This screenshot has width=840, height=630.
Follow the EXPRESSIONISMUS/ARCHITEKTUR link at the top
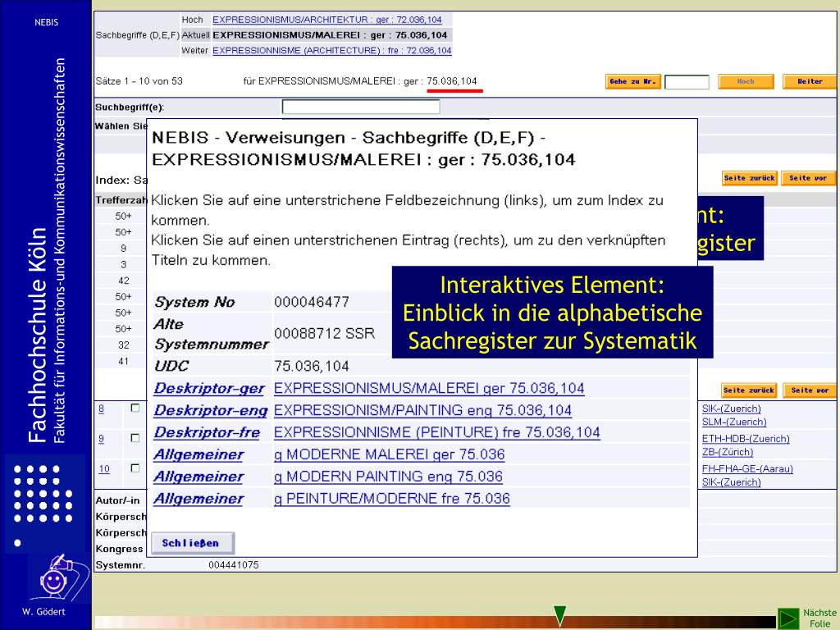[x=332, y=20]
